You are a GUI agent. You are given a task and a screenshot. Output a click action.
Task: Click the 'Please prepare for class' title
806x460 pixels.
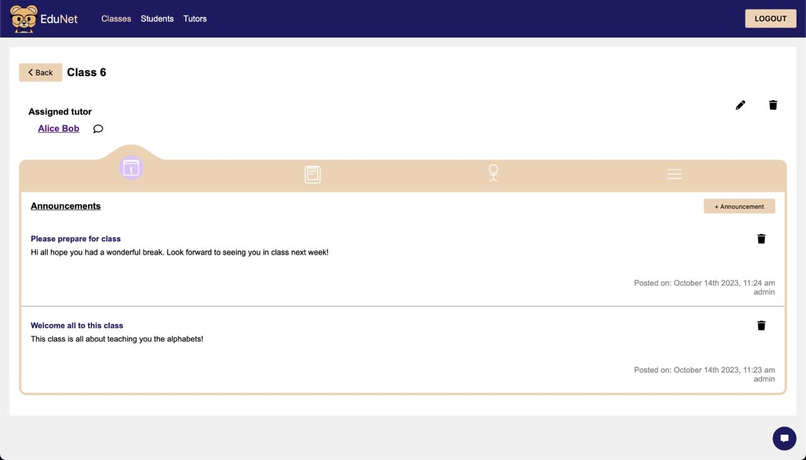pos(76,238)
